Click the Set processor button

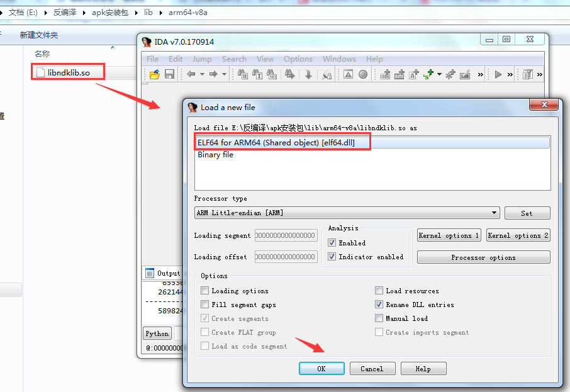pos(527,213)
